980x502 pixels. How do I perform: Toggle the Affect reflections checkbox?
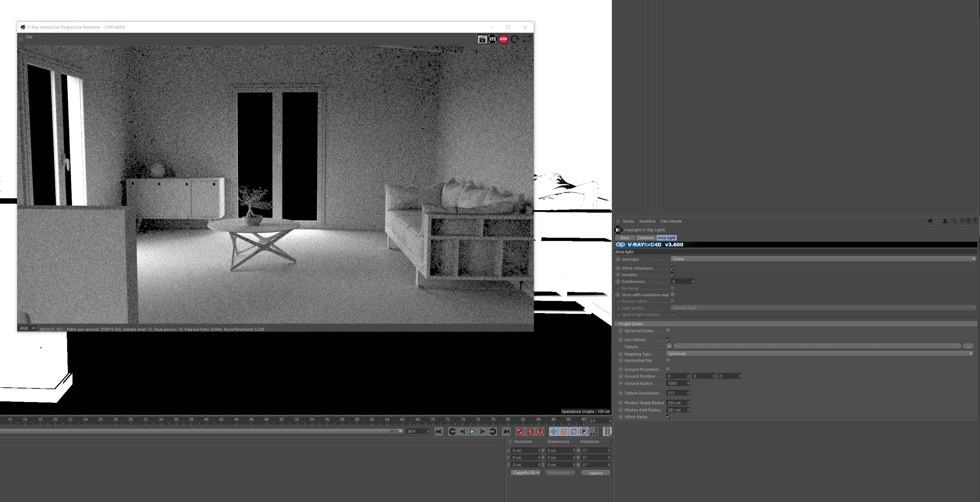(x=673, y=268)
